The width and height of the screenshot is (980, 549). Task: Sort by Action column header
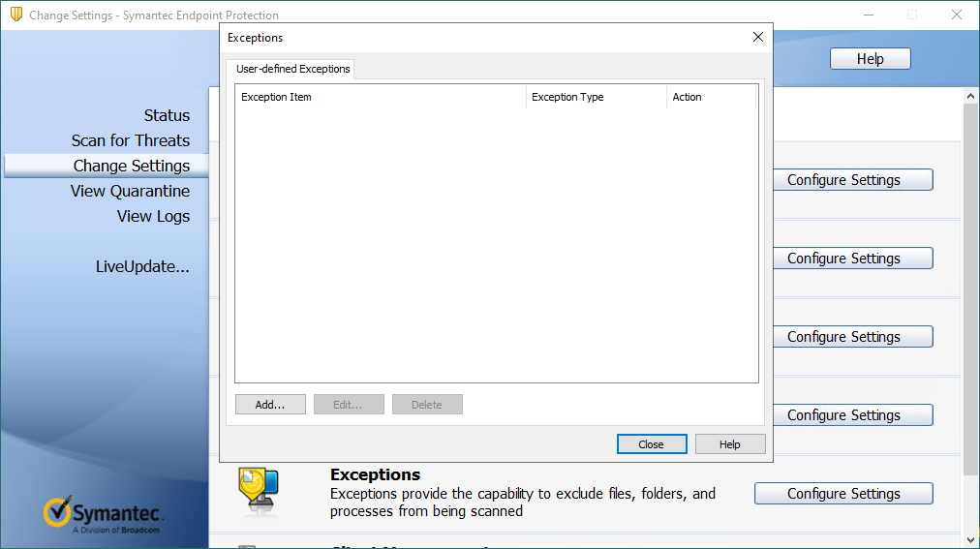tap(711, 97)
